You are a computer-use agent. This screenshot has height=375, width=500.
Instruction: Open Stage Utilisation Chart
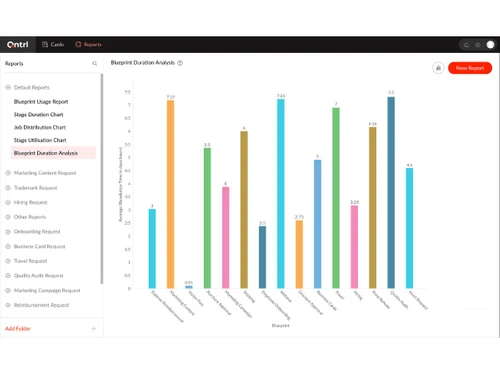pos(40,140)
